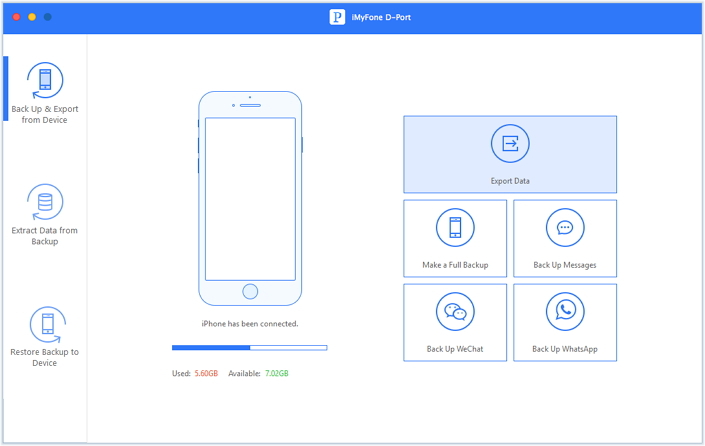Select Extract Data from Backup database icon
This screenshot has height=446, width=705.
pos(45,202)
